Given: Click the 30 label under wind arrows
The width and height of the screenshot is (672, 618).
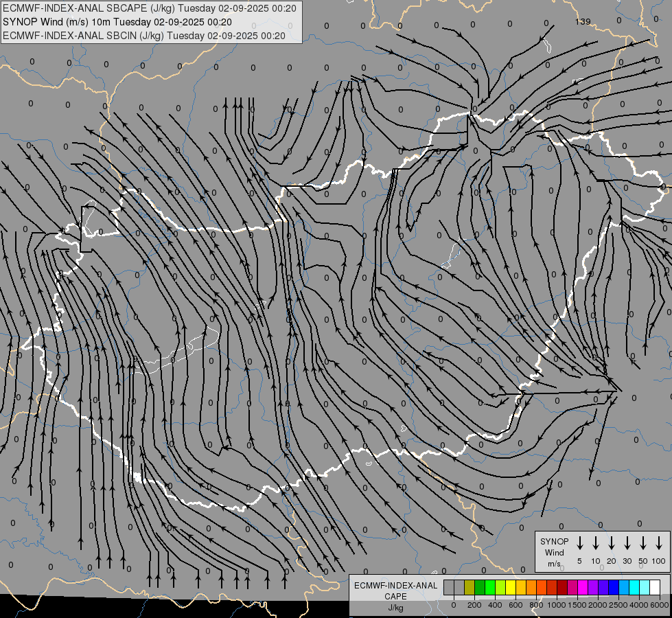Looking at the screenshot, I should pyautogui.click(x=627, y=561).
